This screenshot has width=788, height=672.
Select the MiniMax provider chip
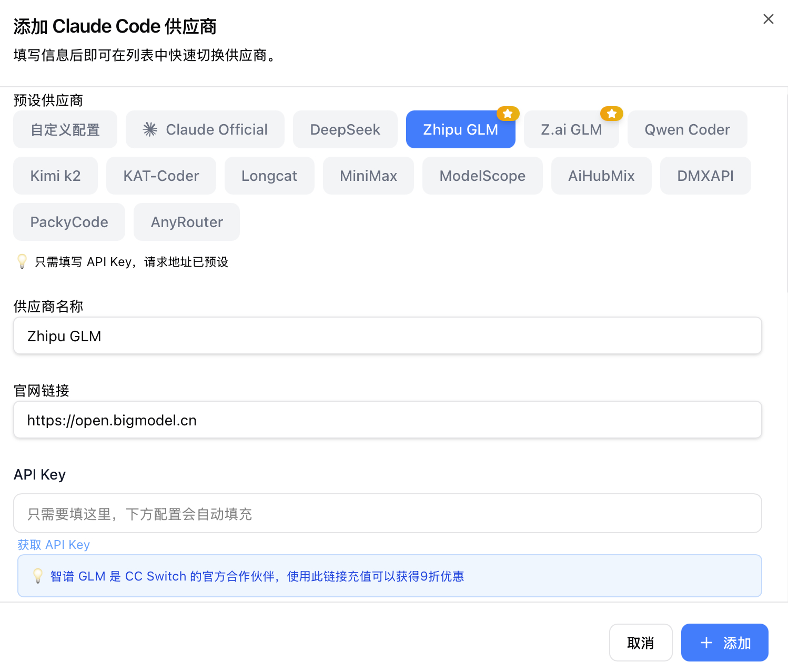point(368,176)
